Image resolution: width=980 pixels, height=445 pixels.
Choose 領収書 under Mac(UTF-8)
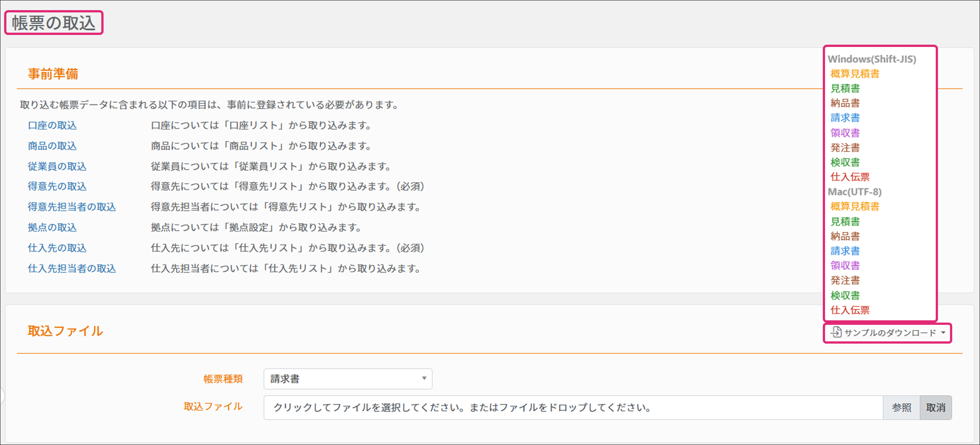click(x=845, y=266)
